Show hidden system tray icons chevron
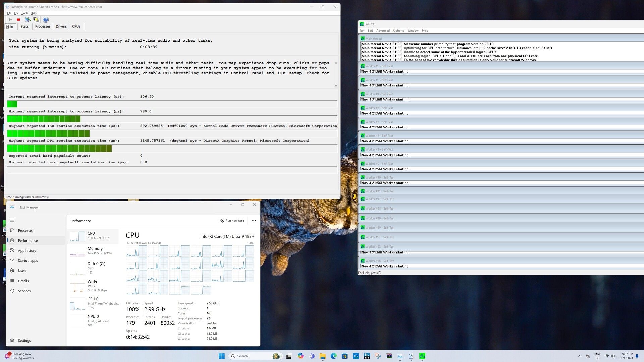Viewport: 644px width, 362px height. coord(580,356)
